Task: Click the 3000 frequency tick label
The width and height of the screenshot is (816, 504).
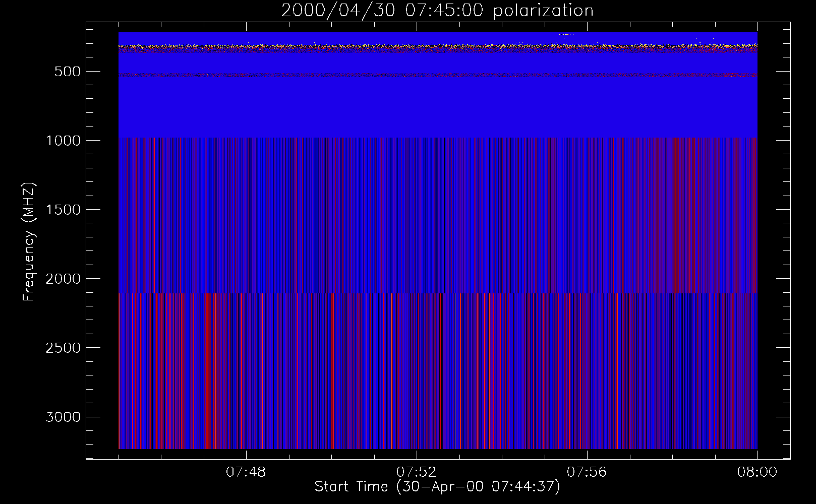Action: coord(63,417)
